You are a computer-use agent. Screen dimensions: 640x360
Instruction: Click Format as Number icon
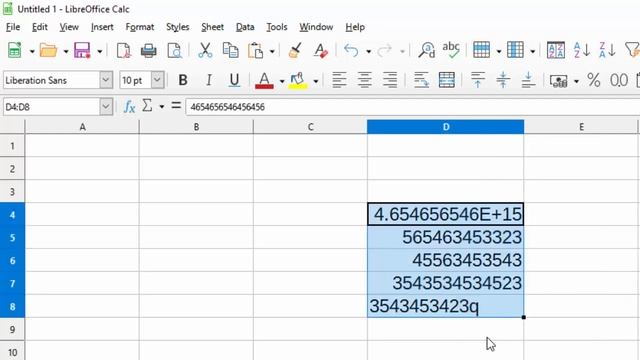pos(619,80)
